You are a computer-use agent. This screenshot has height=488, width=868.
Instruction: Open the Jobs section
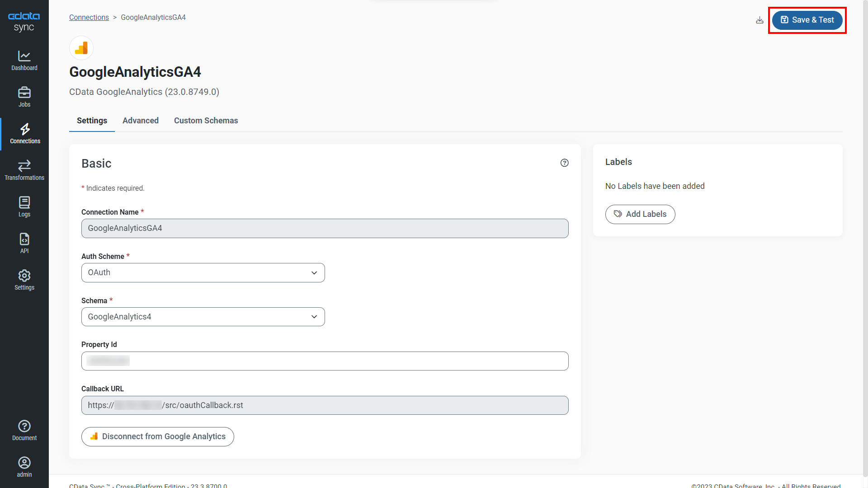[x=24, y=96]
